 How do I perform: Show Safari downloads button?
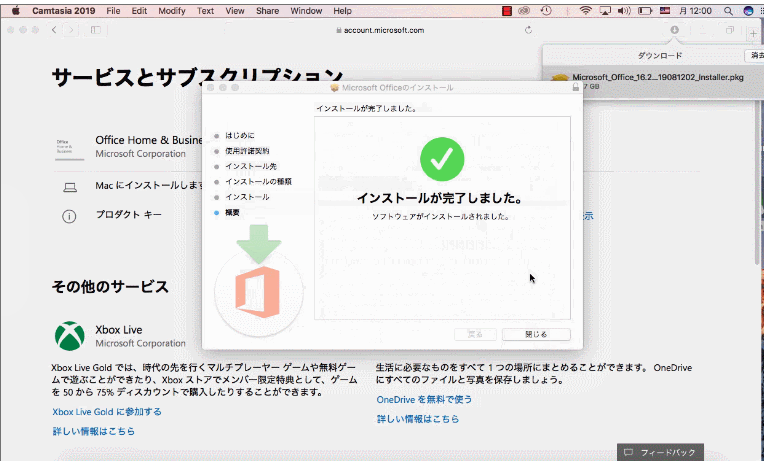[x=674, y=30]
